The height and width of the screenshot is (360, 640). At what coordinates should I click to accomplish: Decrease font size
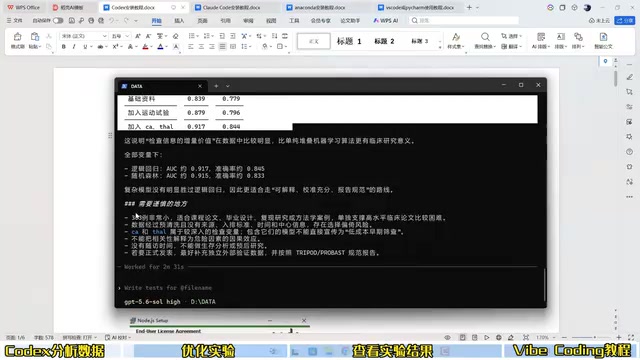coord(149,36)
